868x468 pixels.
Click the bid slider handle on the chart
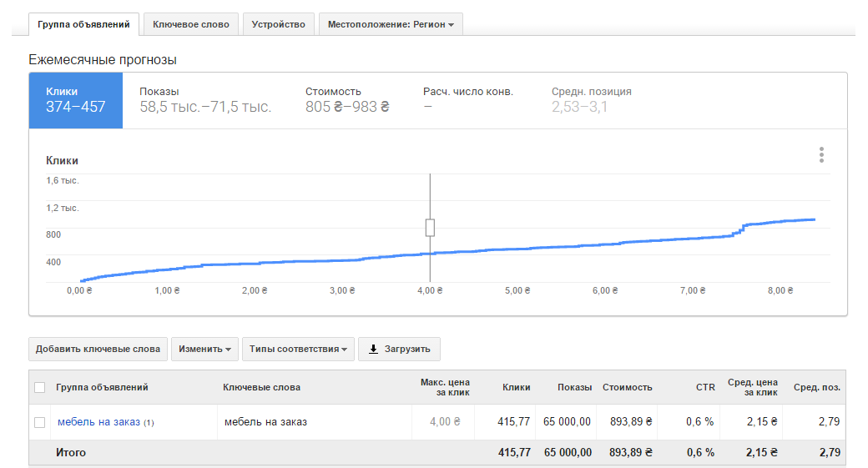[x=430, y=228]
